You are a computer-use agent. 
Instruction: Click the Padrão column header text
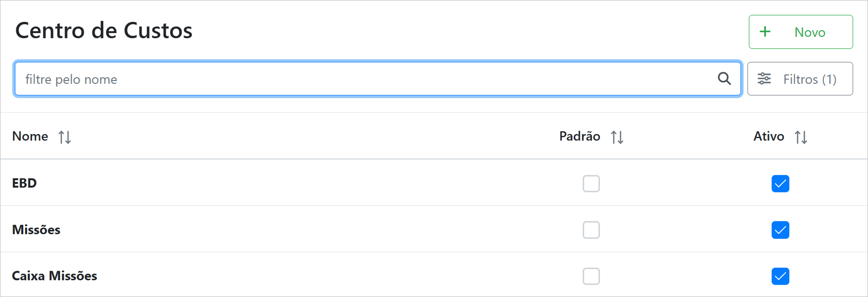pos(579,136)
